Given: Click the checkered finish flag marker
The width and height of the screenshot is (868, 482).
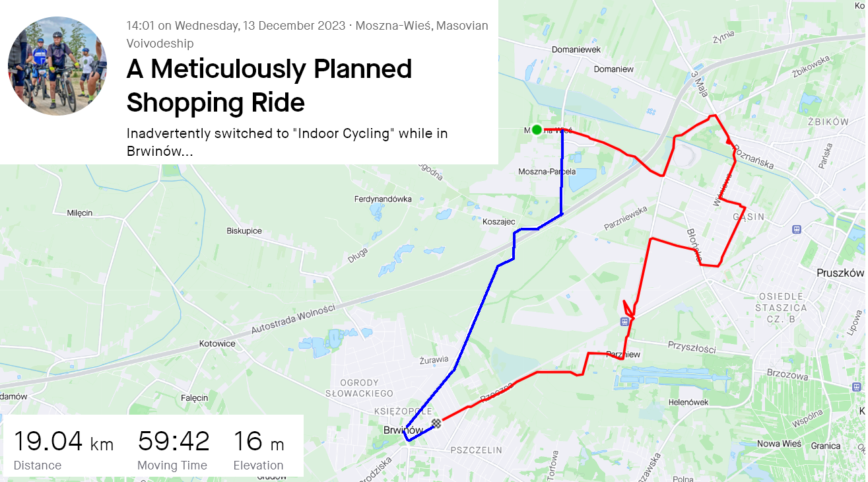Looking at the screenshot, I should [436, 423].
